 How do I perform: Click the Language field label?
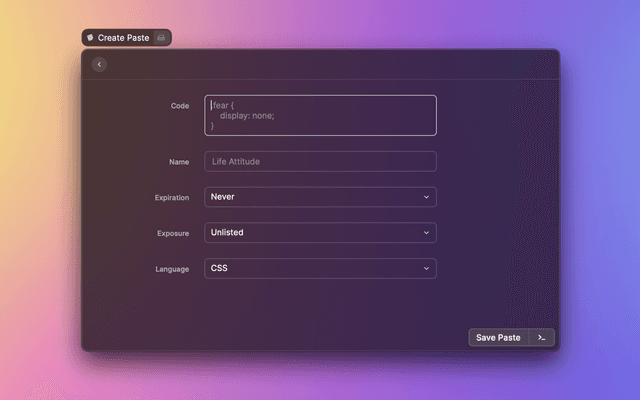(x=172, y=269)
